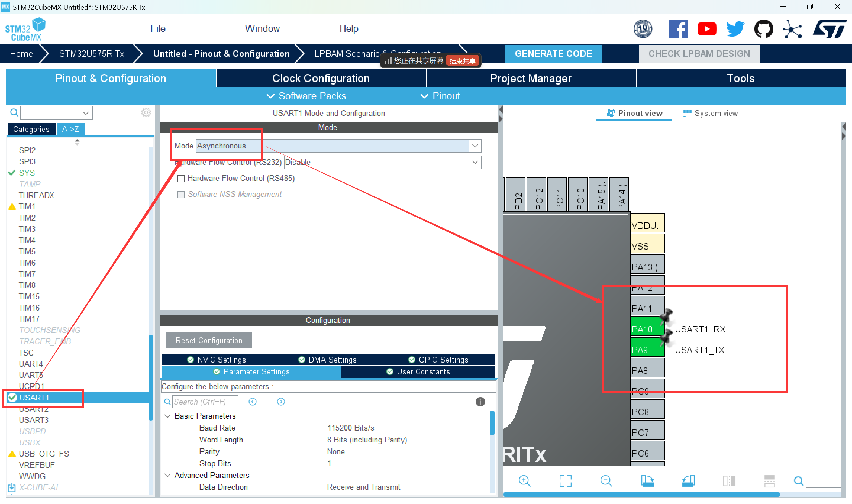852x504 pixels.
Task: Click the horizontal split view icon
Action: pos(769,481)
